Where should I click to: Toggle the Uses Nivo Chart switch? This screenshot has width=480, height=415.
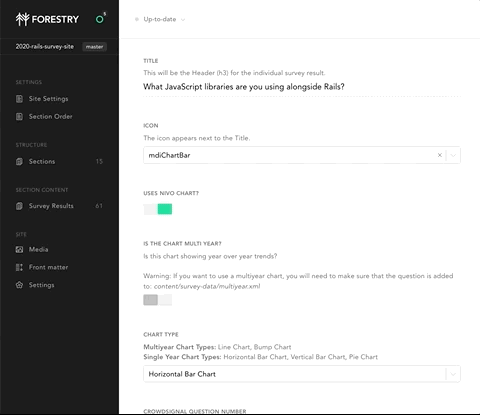158,209
